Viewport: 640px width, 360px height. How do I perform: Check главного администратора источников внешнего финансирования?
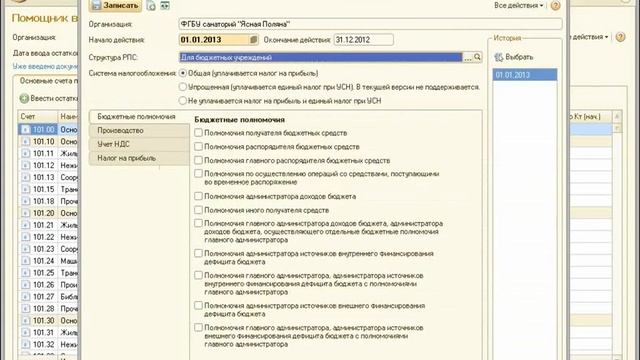click(x=198, y=328)
